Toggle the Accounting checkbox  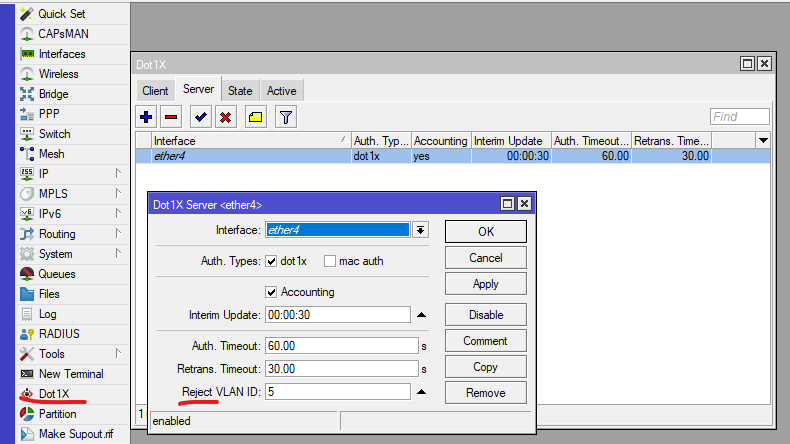click(271, 292)
